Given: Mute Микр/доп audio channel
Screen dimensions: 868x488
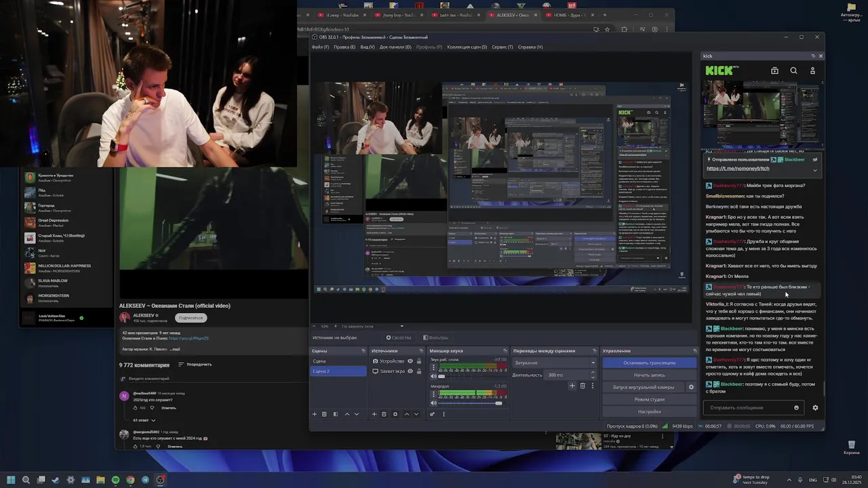Looking at the screenshot, I should tap(433, 403).
